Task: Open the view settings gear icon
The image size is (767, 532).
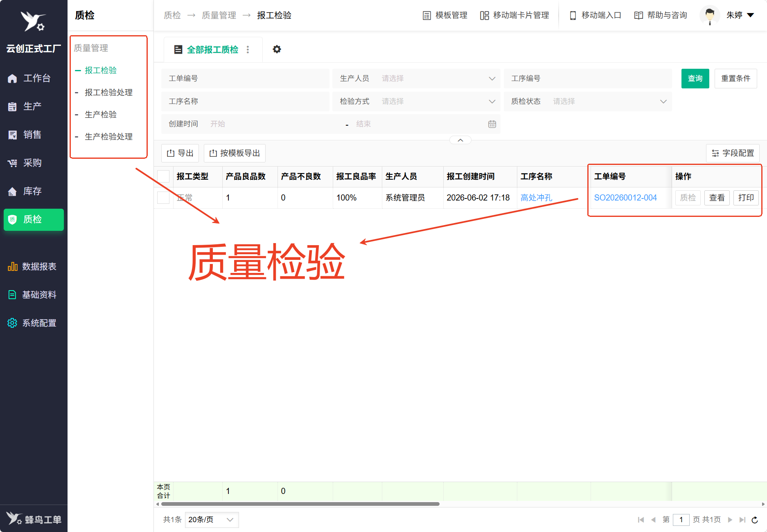Action: coord(277,50)
